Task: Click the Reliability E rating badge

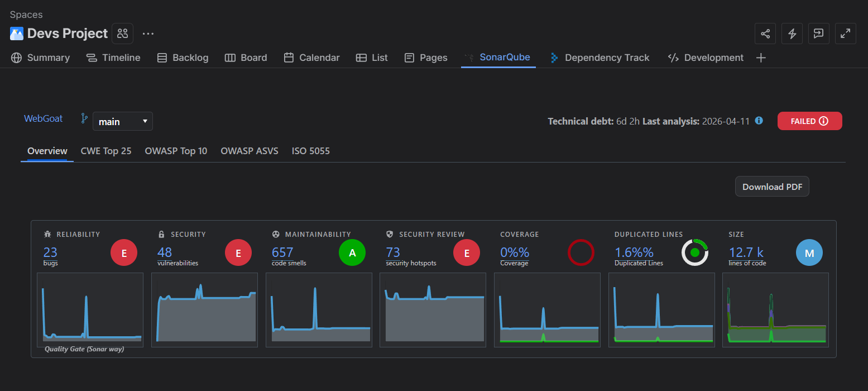Action: click(124, 253)
